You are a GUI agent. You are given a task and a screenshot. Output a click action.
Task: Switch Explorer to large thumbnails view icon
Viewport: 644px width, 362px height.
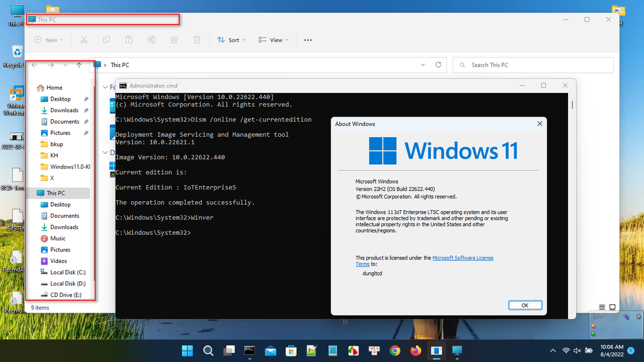(x=612, y=307)
